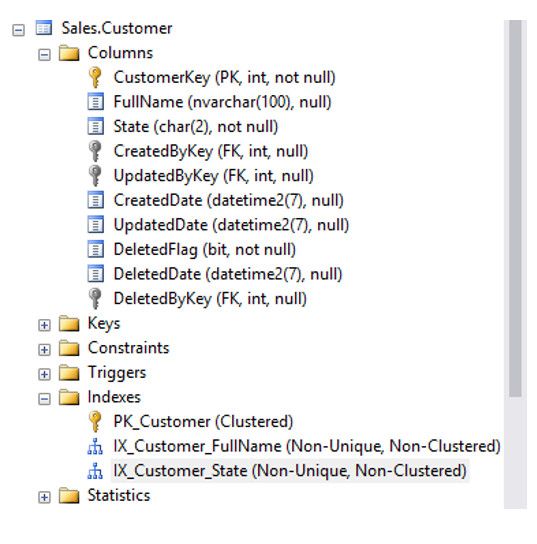Click the Sales.Customer table icon
Image resolution: width=537 pixels, height=544 pixels.
tap(44, 28)
